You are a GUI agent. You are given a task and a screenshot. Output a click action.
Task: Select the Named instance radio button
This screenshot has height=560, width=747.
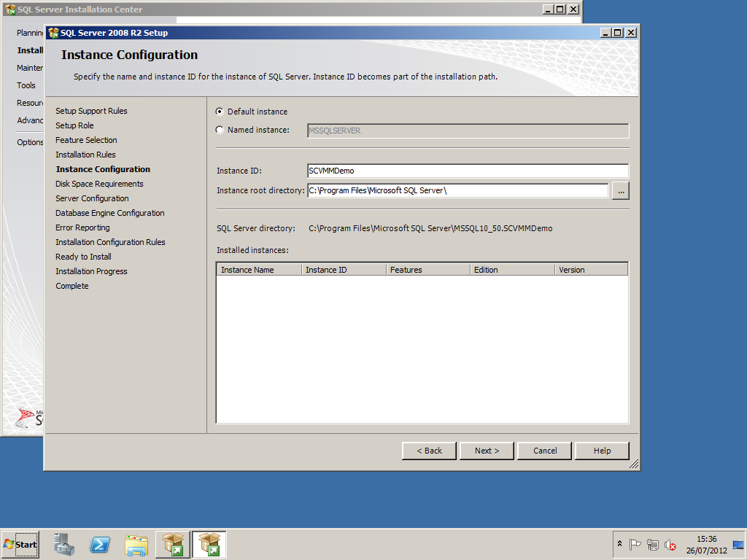(x=220, y=130)
